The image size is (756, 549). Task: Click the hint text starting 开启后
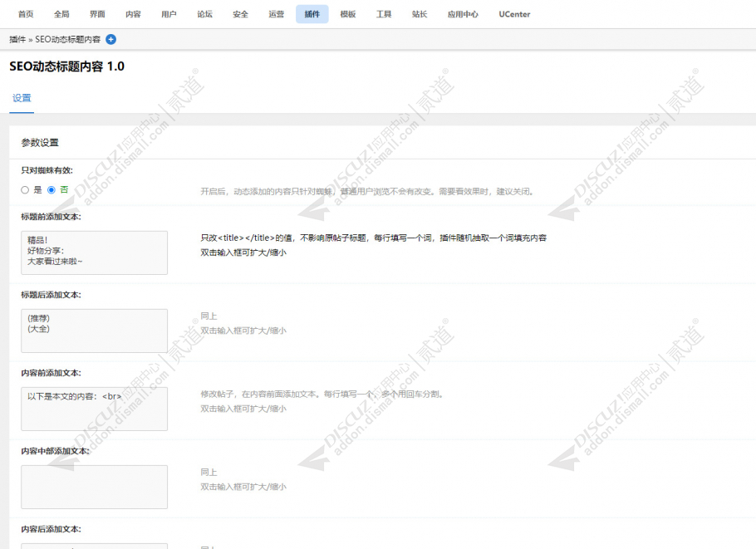pos(367,191)
